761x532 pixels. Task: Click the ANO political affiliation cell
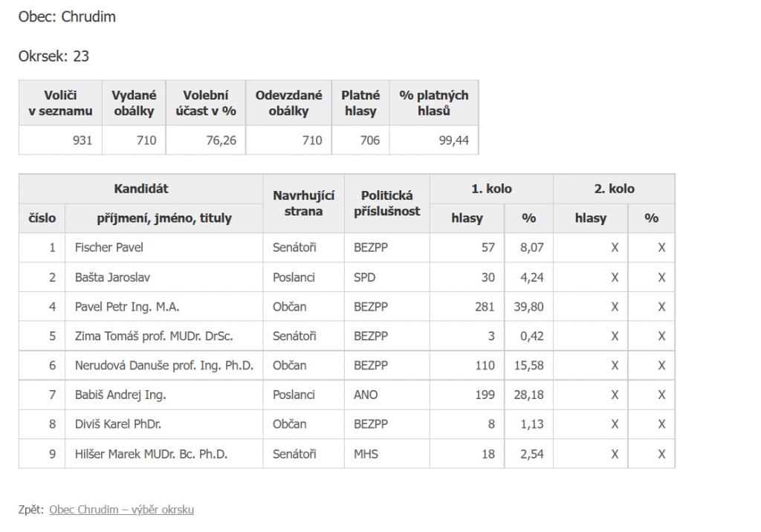click(386, 395)
